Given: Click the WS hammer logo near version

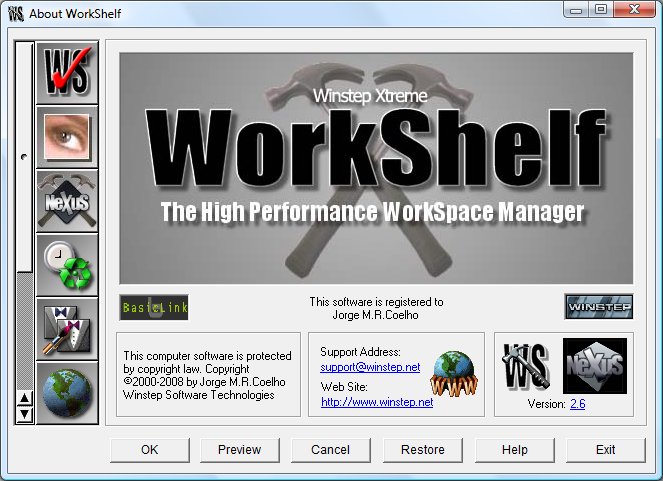Looking at the screenshot, I should pos(527,366).
